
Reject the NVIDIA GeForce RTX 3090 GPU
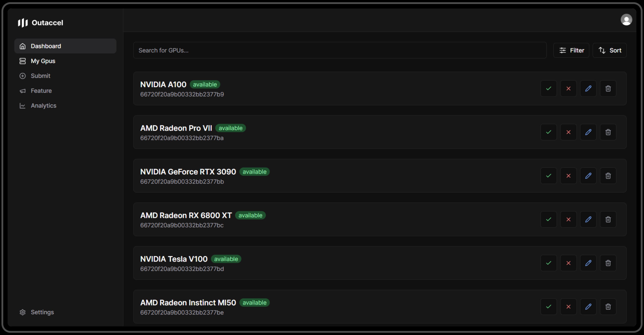pos(568,176)
